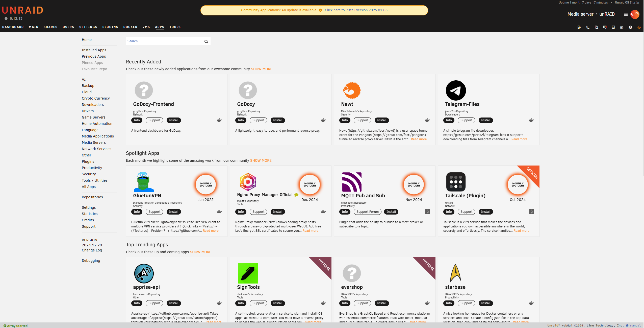Click the chat bubble next to Nginx-Proxy-Manager-Official
Screen dimensions: 644x328
coord(296,195)
